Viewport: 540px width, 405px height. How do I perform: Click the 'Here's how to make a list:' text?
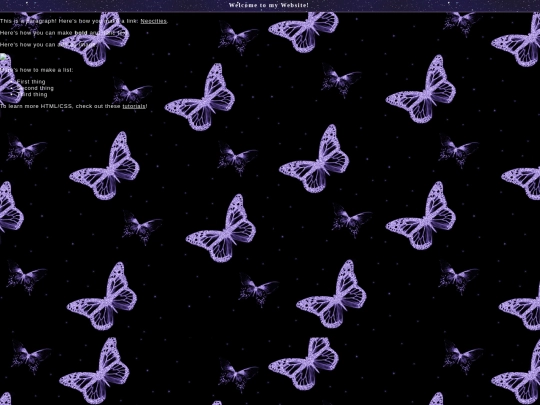[37, 70]
